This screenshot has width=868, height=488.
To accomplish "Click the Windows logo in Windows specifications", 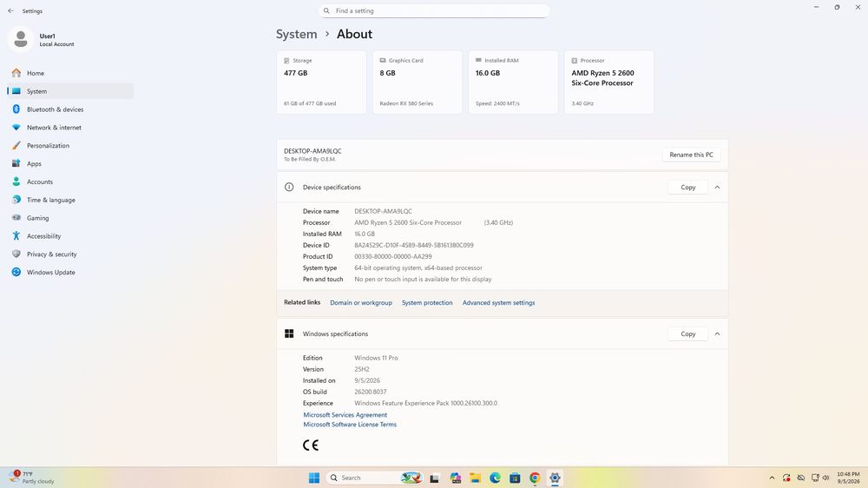I will [x=289, y=333].
